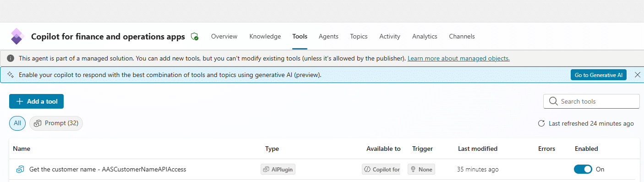Image resolution: width=644 pixels, height=182 pixels.
Task: Click the refresh icon beside Last refreshed
Action: [x=541, y=123]
